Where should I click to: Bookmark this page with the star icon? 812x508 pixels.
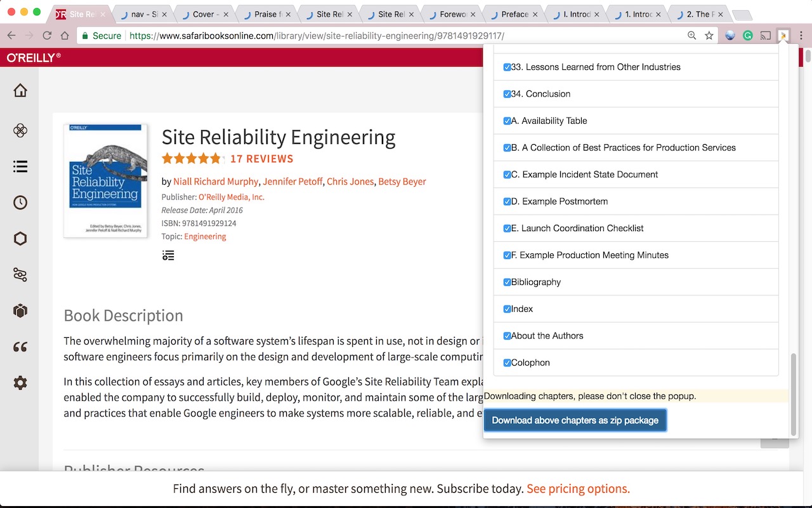pyautogui.click(x=709, y=36)
